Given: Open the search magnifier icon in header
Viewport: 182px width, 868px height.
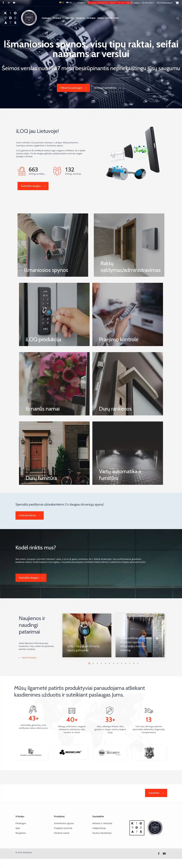Looking at the screenshot, I should 178,18.
